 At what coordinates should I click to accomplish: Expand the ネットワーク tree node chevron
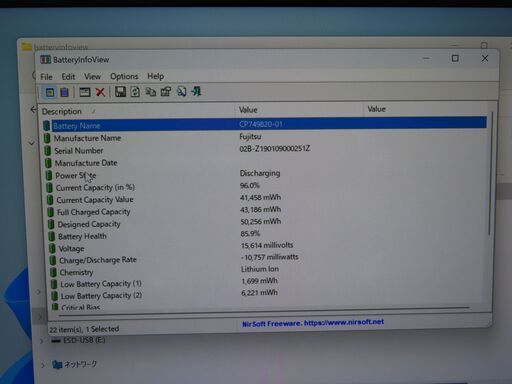(43, 365)
